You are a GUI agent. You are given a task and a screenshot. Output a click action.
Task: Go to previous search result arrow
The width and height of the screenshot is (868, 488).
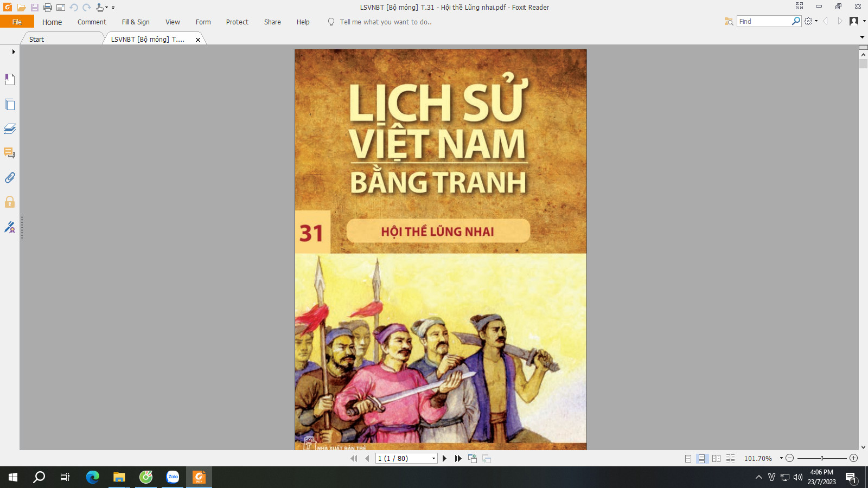click(826, 21)
